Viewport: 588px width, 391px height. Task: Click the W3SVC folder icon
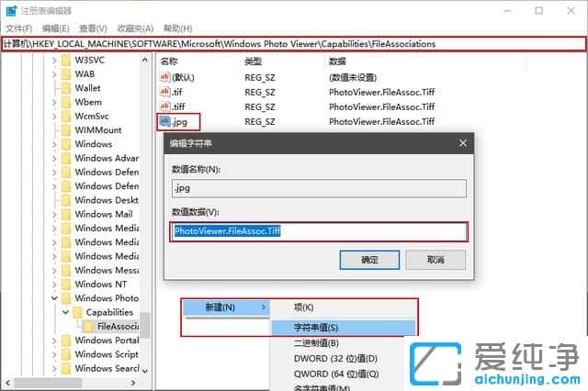[x=66, y=60]
